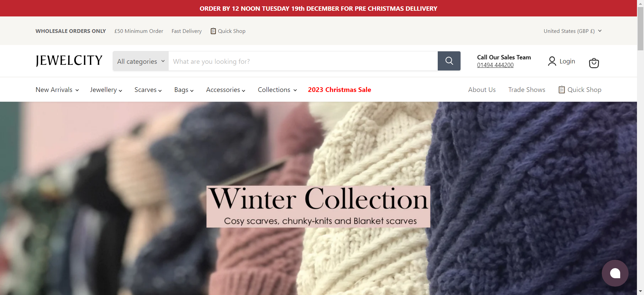Go to 2023 Christmas Sale
The height and width of the screenshot is (295, 644).
[x=339, y=90]
